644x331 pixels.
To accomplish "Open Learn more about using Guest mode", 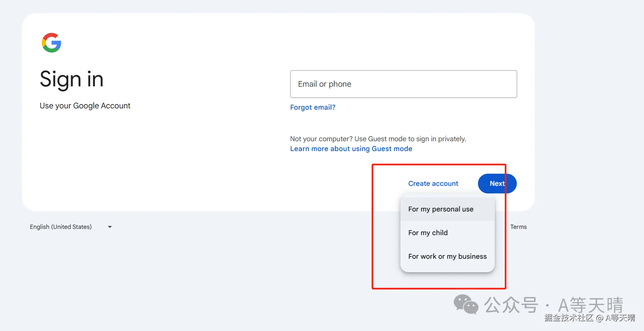I will coord(351,149).
